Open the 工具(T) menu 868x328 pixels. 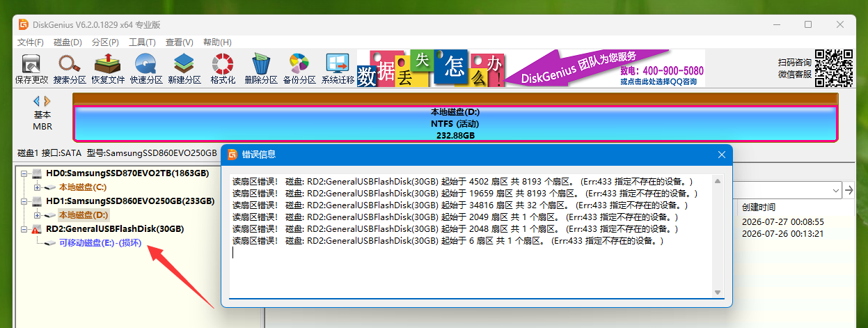point(142,42)
